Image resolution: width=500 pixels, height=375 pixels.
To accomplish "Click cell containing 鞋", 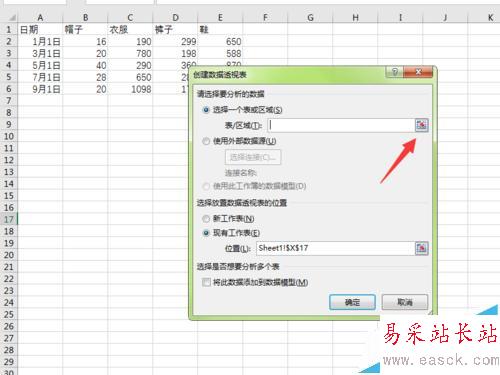I will pyautogui.click(x=220, y=30).
